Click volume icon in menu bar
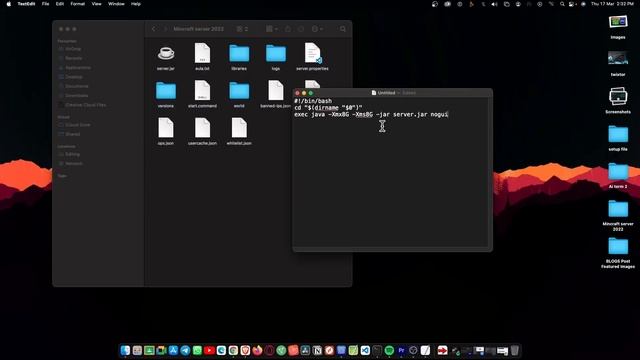Image resolution: width=640 pixels, height=360 pixels. pos(494,4)
